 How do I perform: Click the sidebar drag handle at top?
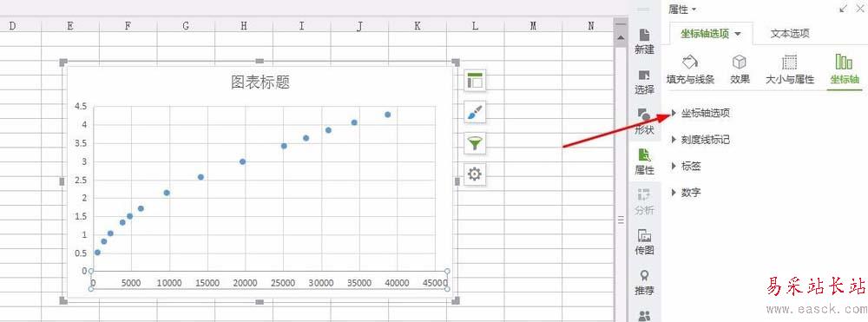point(643,10)
